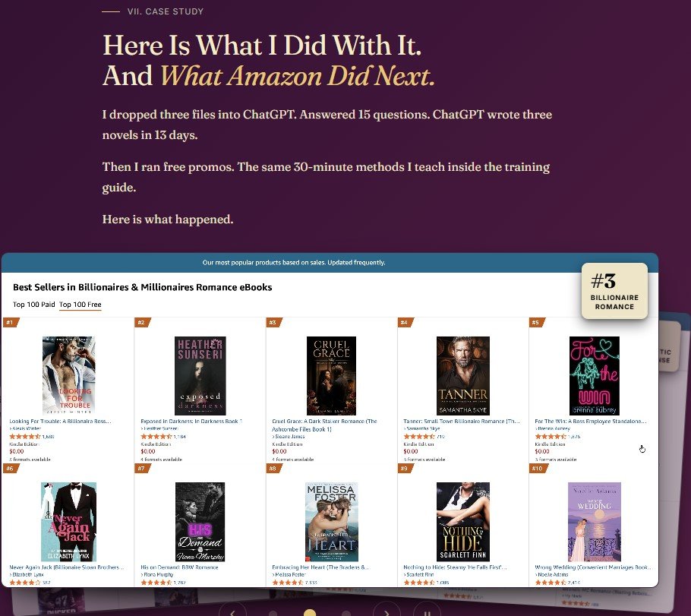The image size is (691, 616).
Task: Click 'Exposed In Darkness' title link
Action: click(191, 421)
